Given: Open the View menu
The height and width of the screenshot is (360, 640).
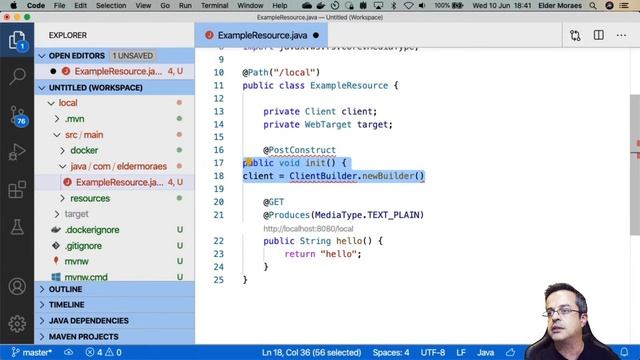Looking at the screenshot, I should point(143,6).
